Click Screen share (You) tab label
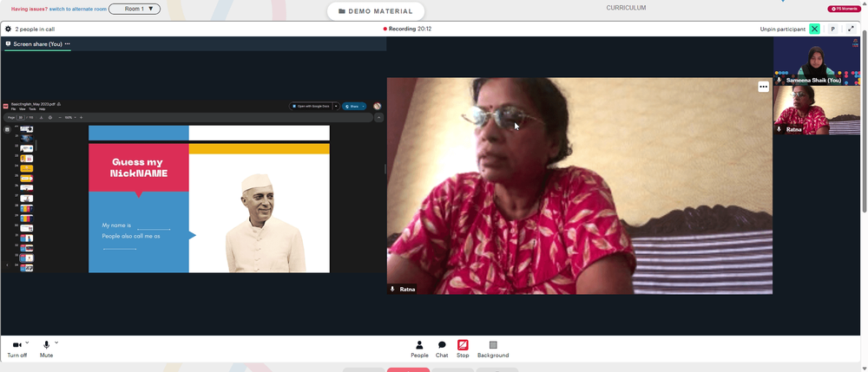The image size is (868, 372). pos(37,43)
